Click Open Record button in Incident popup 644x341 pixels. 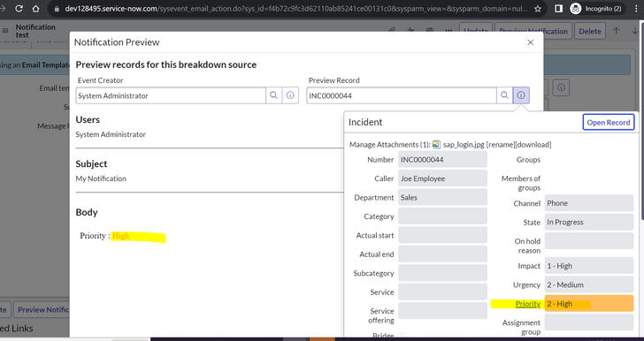click(609, 122)
